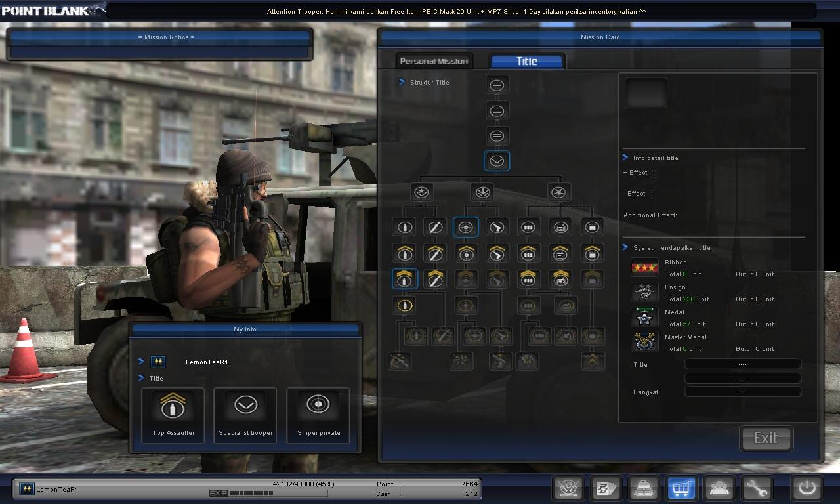Open the PB mission cards icon
840x504 pixels.
click(606, 488)
